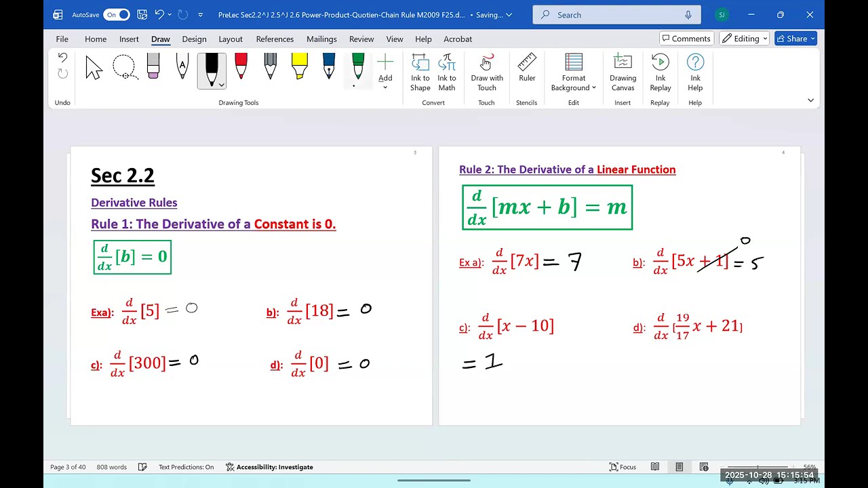Open the Undo history dropdown
Image resolution: width=868 pixels, height=488 pixels.
(x=168, y=15)
